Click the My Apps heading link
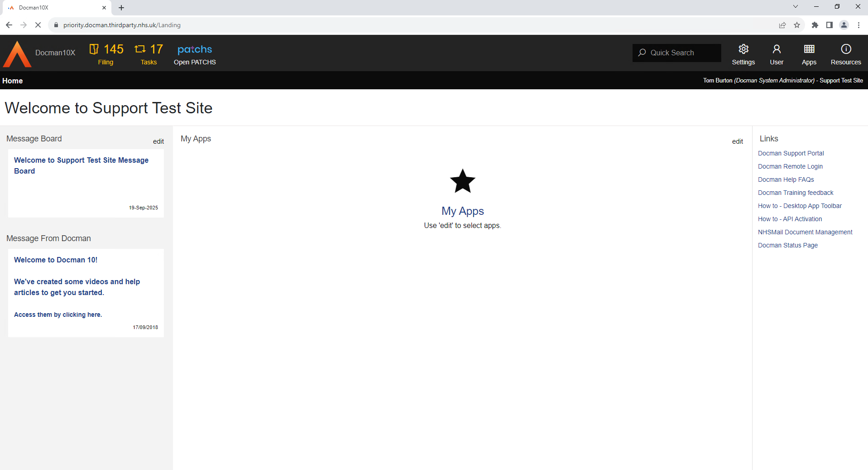The image size is (868, 470). pyautogui.click(x=462, y=211)
